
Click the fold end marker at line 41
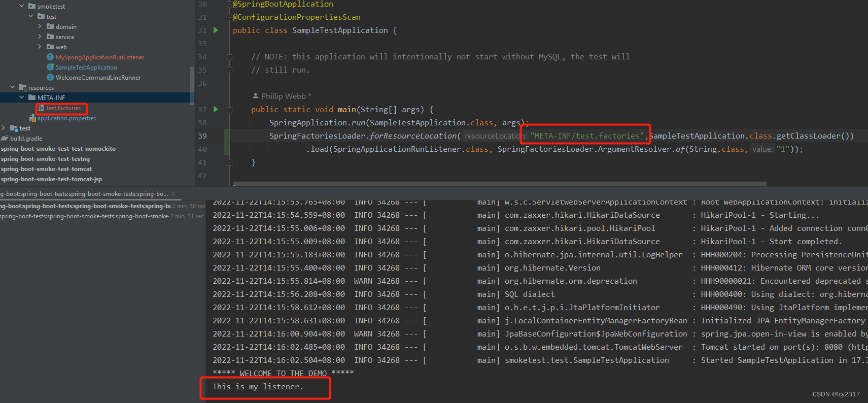pyautogui.click(x=229, y=162)
